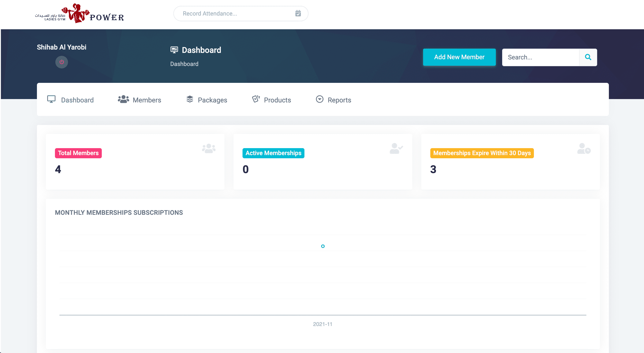Click the expiring memberships count 3

(x=433, y=169)
